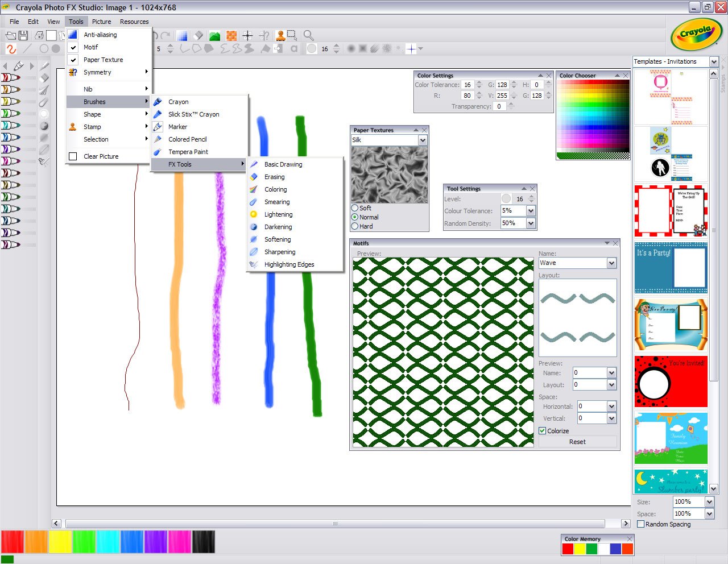This screenshot has height=564, width=728.
Task: Pick the yellow swatch in bottom palette
Action: click(x=60, y=541)
